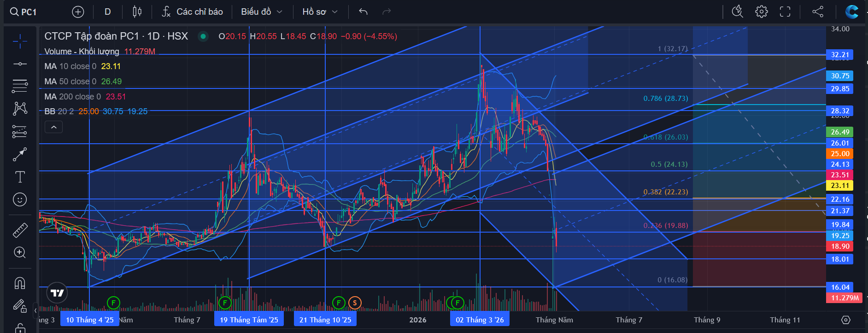Click the F marker beside the S marker
The width and height of the screenshot is (868, 333).
(x=339, y=303)
